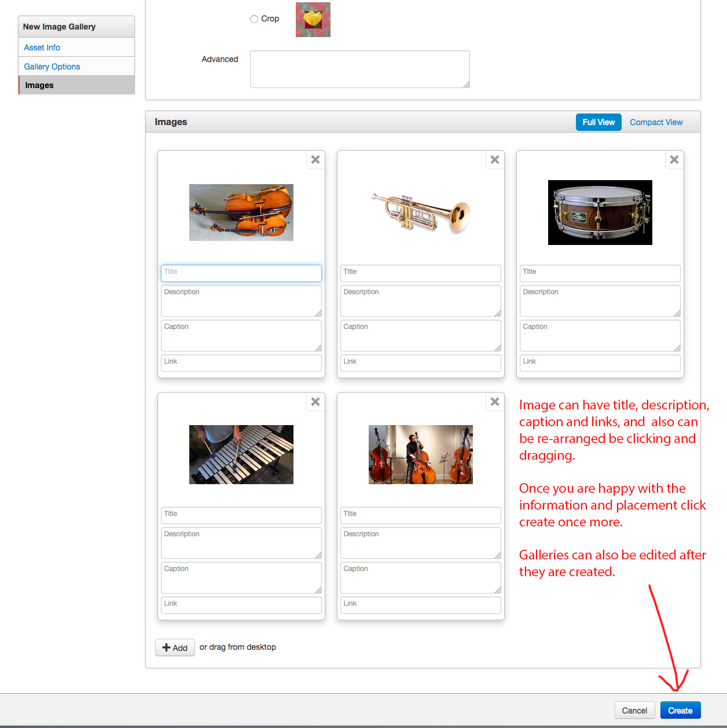Focus Title field of trumpet image
This screenshot has width=727, height=728.
[x=421, y=273]
